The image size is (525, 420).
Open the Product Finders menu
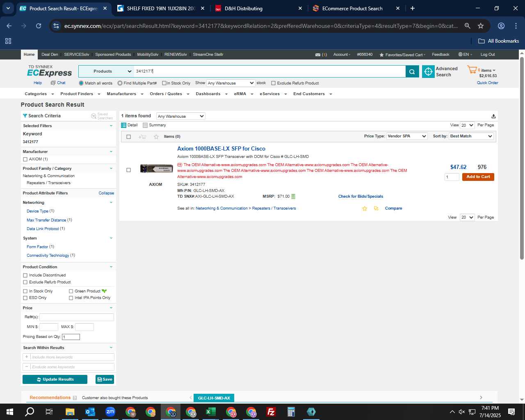pos(80,94)
